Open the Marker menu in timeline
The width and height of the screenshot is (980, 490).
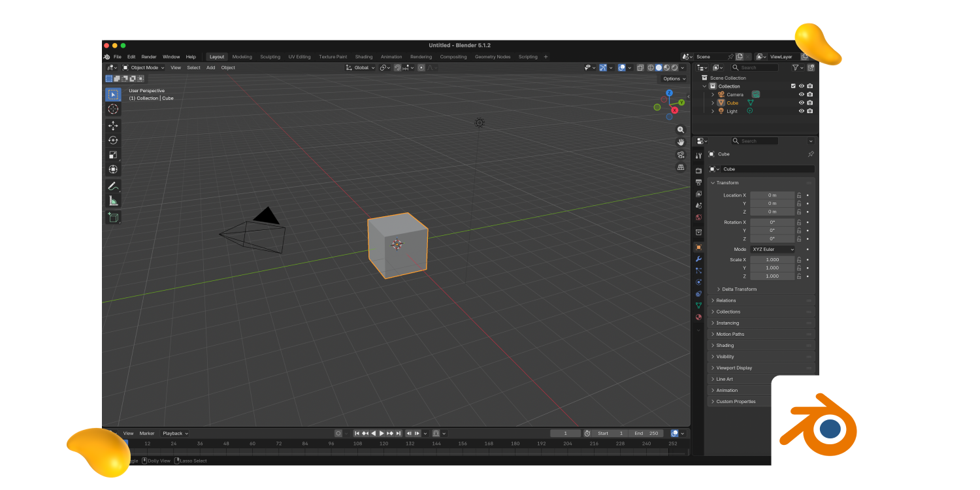click(x=147, y=433)
